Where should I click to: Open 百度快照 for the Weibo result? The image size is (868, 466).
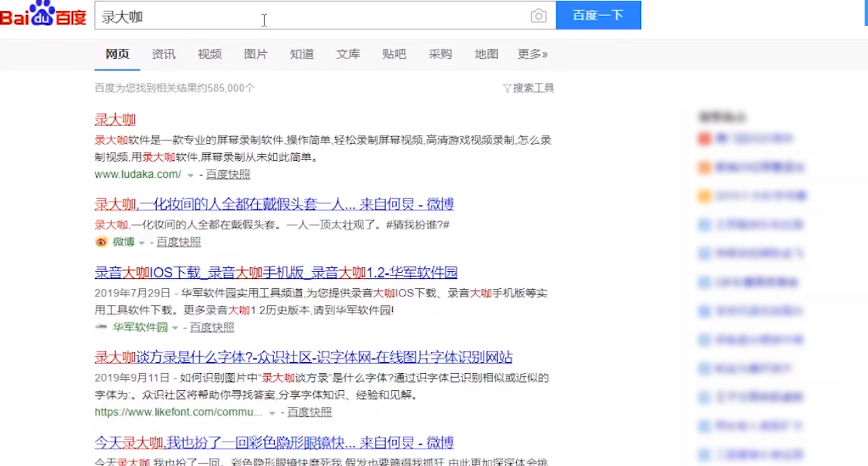point(179,242)
